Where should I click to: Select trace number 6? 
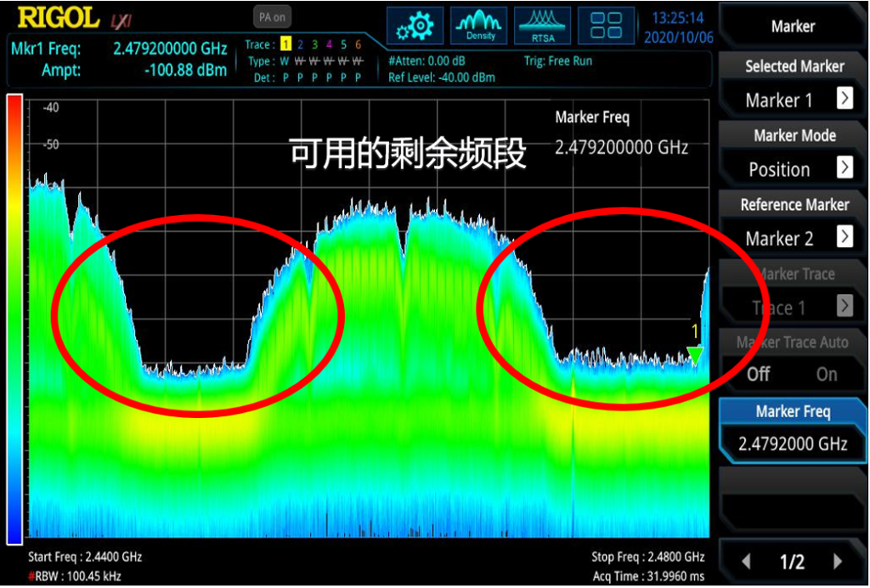coord(359,44)
